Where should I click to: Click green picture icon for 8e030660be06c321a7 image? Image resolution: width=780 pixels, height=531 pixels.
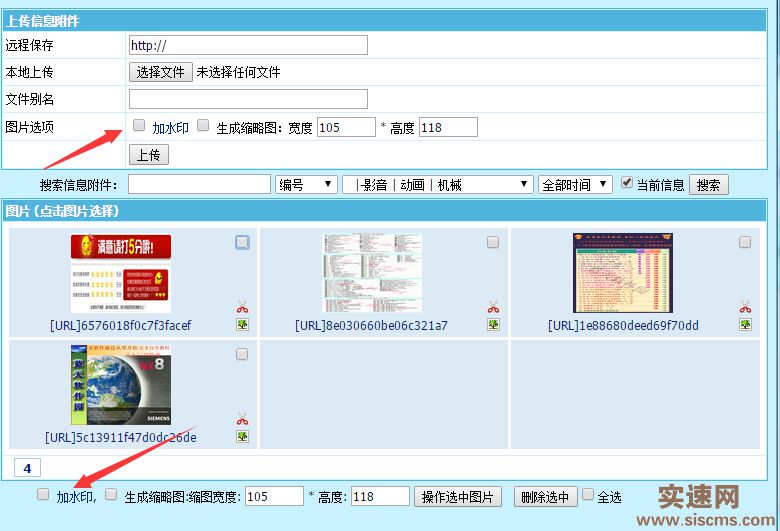click(493, 325)
